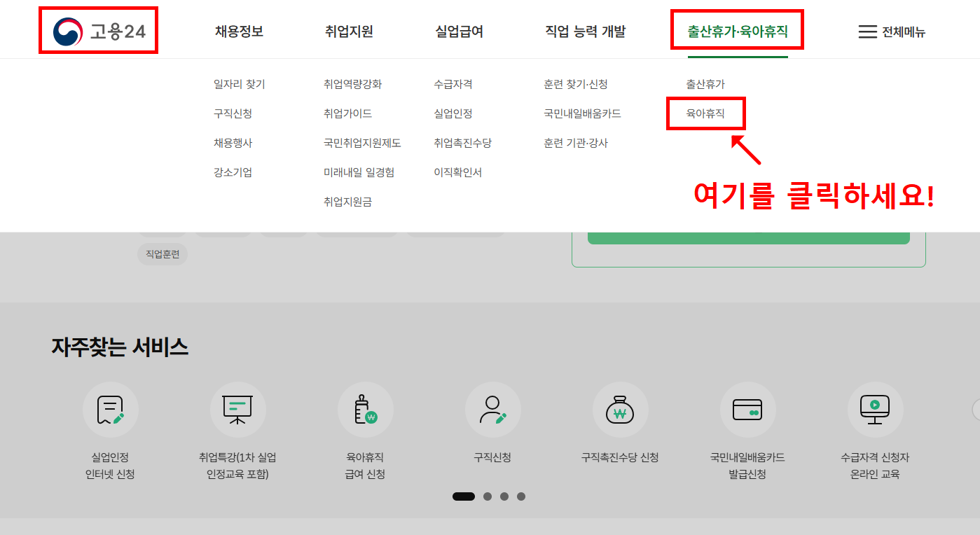Select the 구직신청 person icon

pos(492,410)
